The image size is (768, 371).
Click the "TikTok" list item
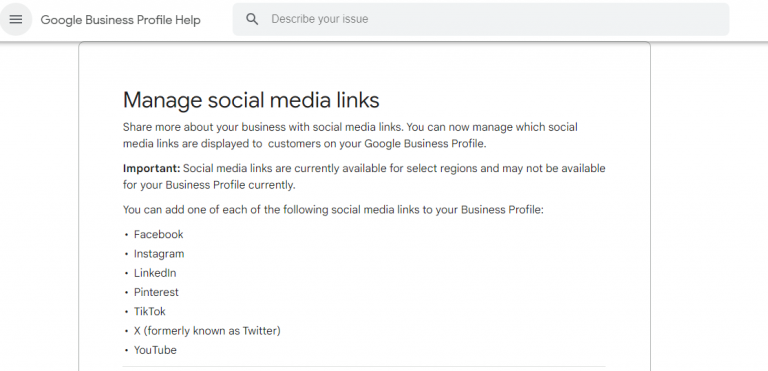(x=150, y=311)
